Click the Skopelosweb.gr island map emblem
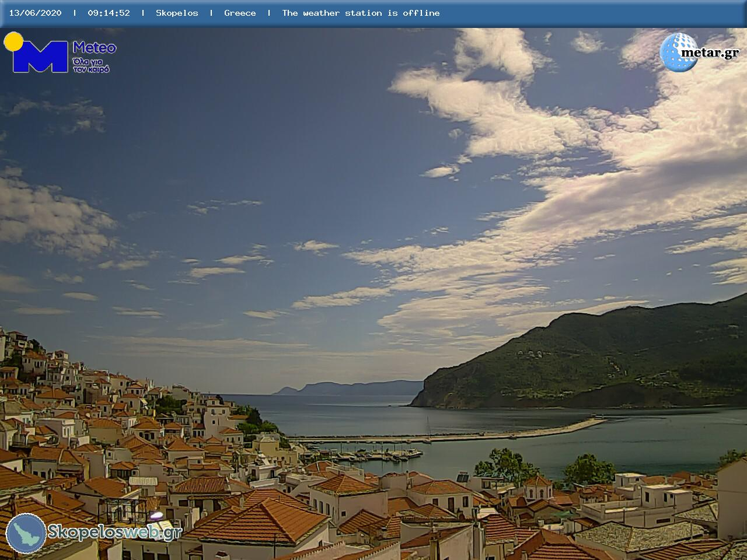The image size is (747, 560). point(26,533)
